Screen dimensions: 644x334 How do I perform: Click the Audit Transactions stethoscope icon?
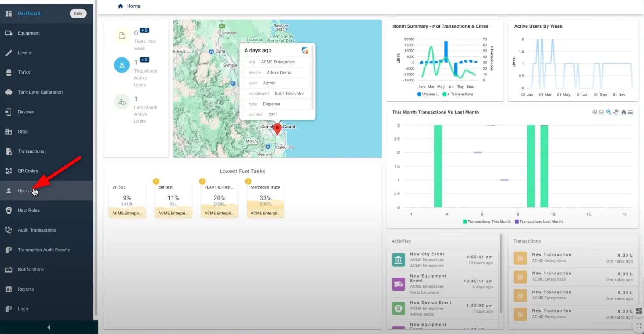pos(8,230)
